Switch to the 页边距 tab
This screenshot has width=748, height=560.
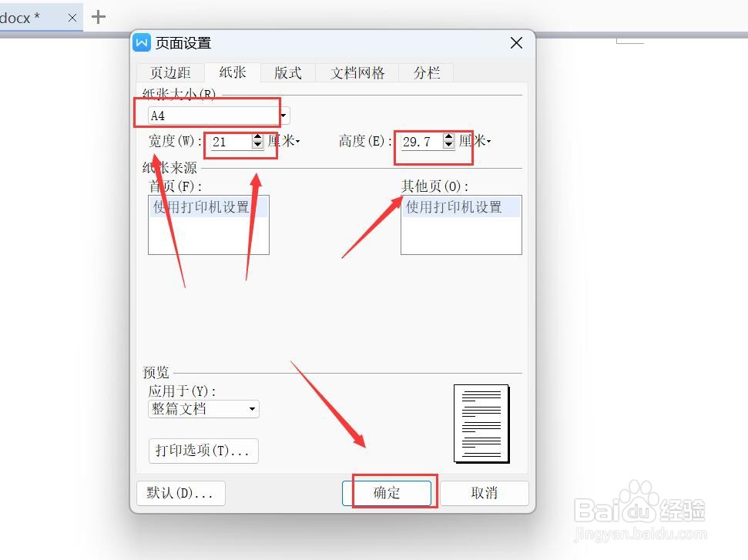click(169, 72)
